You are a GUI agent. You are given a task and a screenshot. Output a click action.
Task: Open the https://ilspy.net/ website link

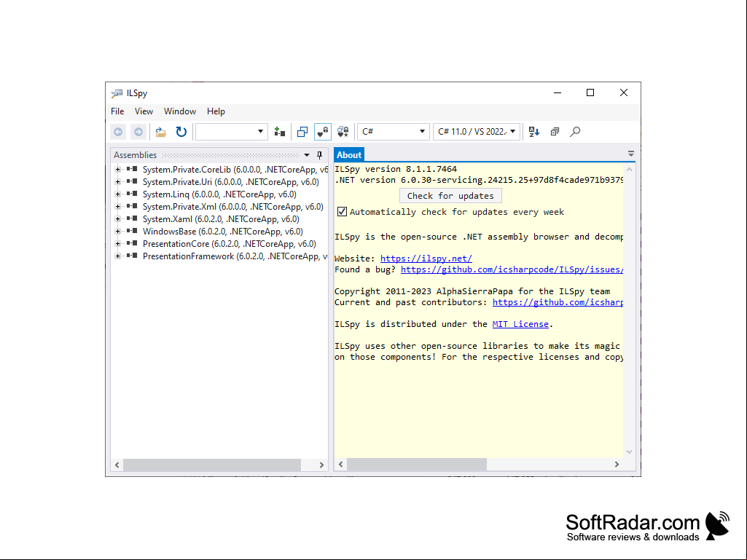pyautogui.click(x=426, y=259)
